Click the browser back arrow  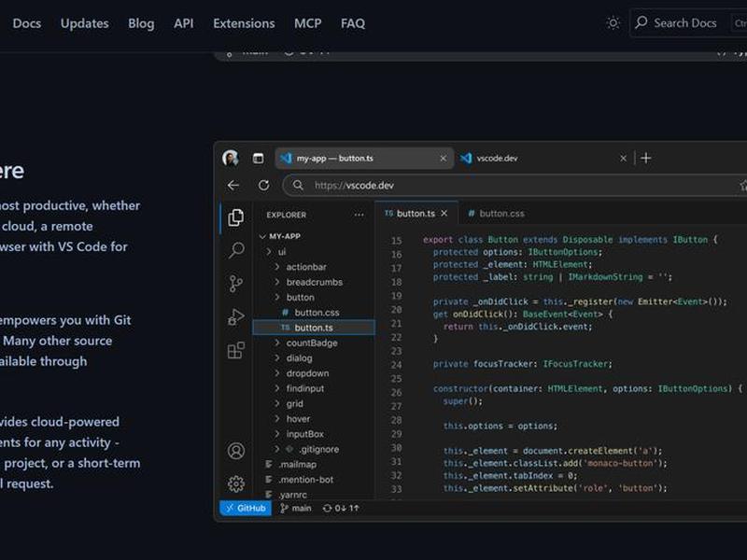click(233, 185)
